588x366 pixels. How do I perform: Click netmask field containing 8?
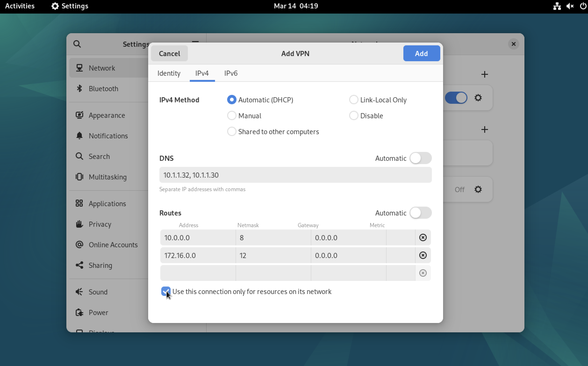pyautogui.click(x=273, y=237)
